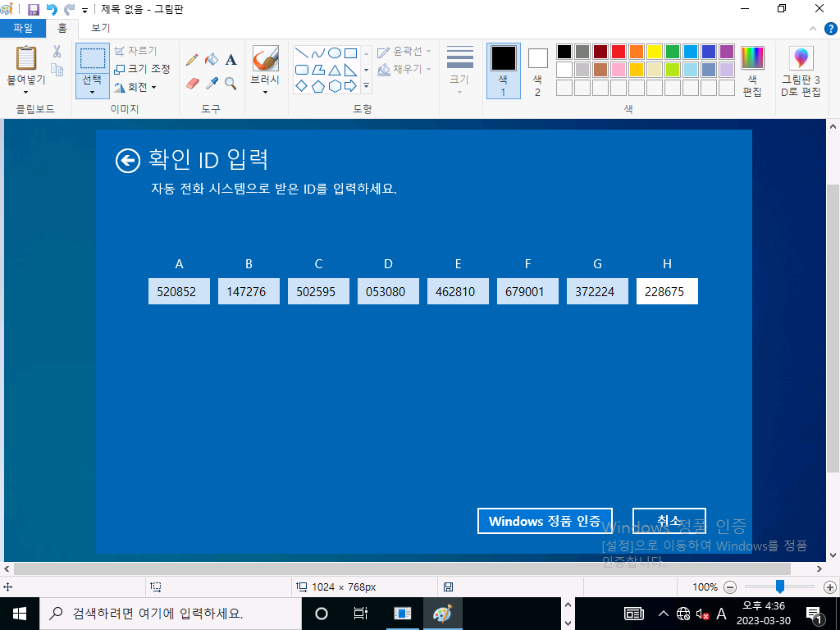Pick the red color swatch

(x=619, y=52)
